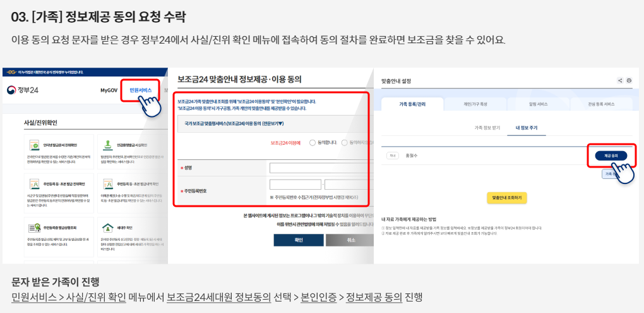Screen dimensions: 644x313
Task: Select the 동의하지 않습니다 radio button
Action: pyautogui.click(x=344, y=143)
